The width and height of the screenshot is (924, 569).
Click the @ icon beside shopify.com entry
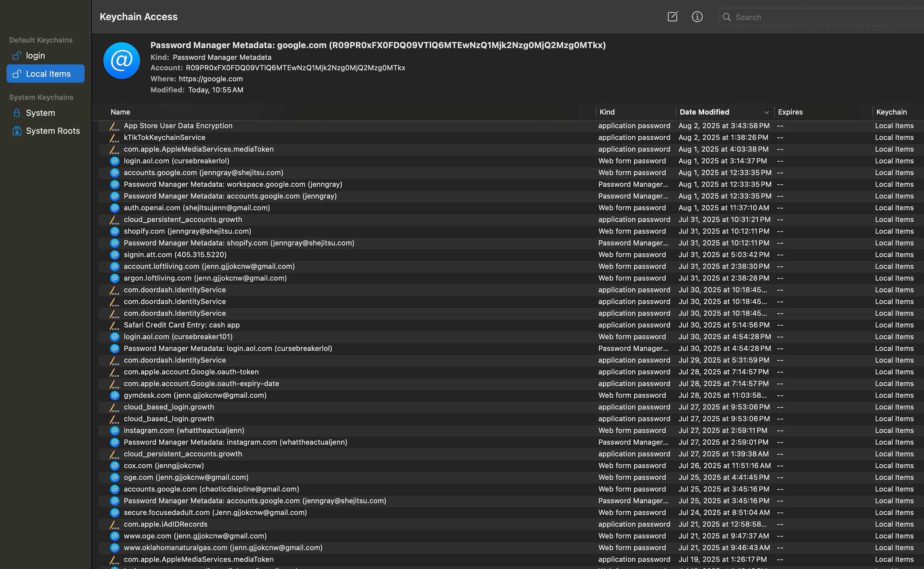tap(115, 231)
